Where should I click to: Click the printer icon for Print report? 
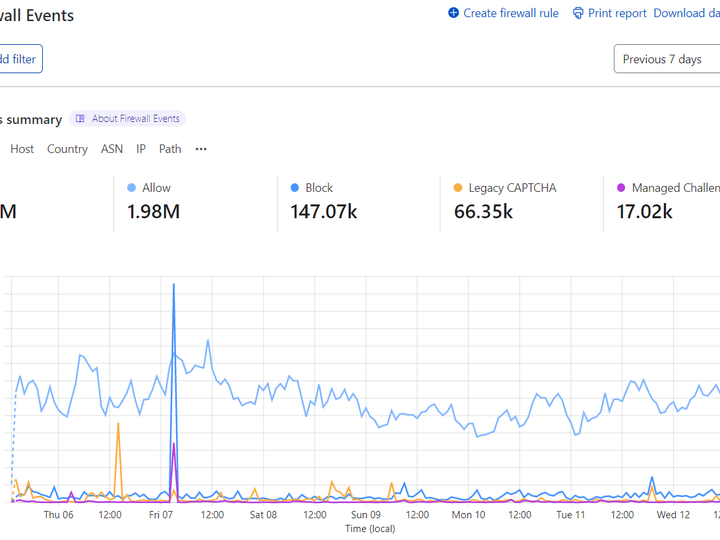pyautogui.click(x=578, y=13)
